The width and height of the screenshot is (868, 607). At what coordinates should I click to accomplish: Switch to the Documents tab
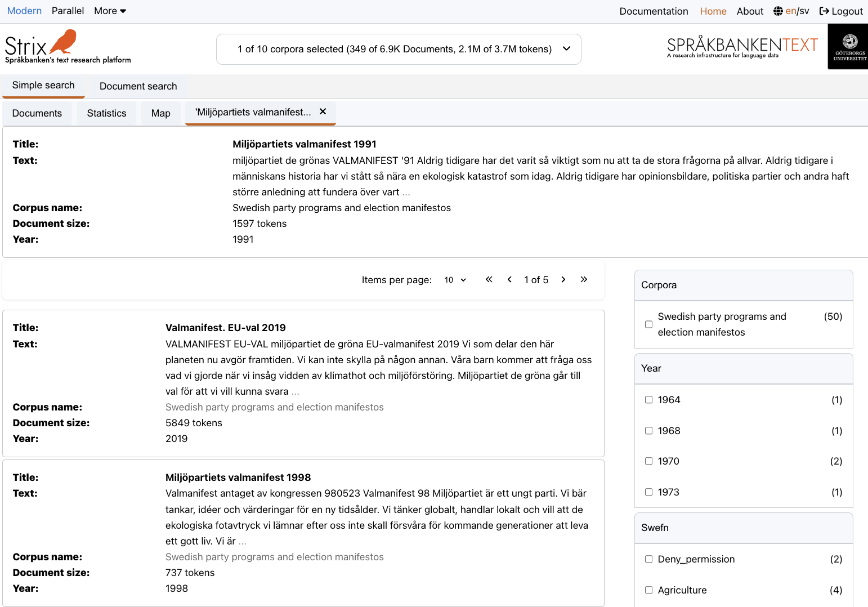coord(37,113)
